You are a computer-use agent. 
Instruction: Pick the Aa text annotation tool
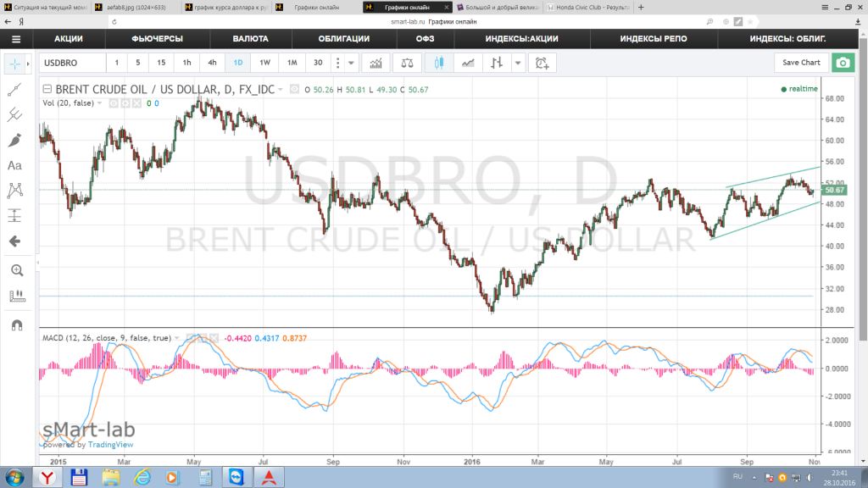(14, 166)
